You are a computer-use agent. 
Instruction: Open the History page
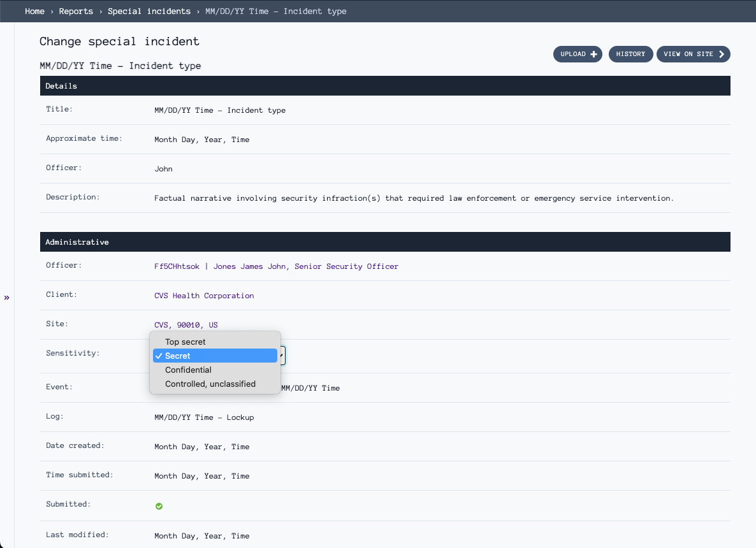(630, 54)
